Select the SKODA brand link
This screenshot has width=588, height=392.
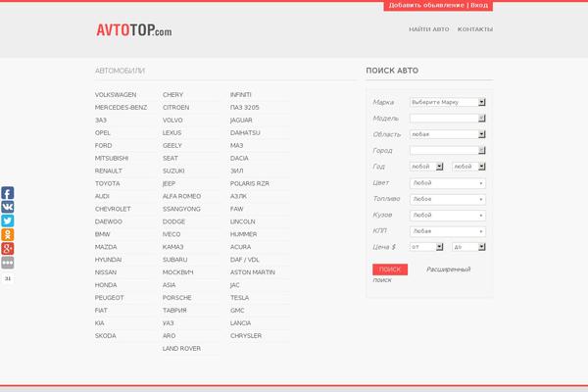[106, 336]
